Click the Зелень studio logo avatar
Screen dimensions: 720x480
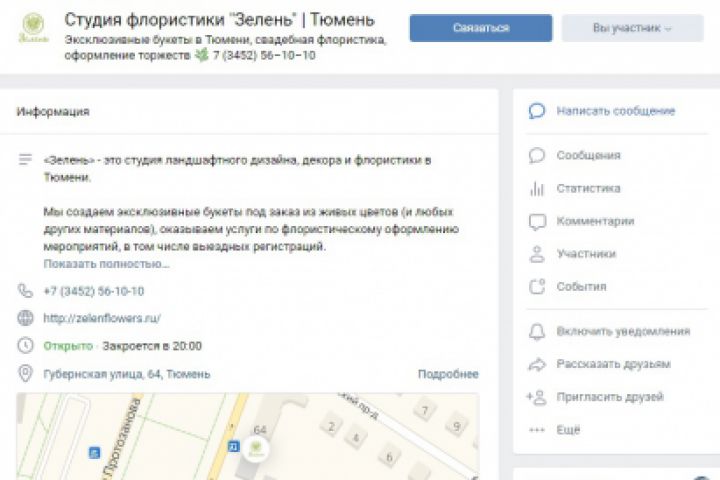[x=34, y=28]
